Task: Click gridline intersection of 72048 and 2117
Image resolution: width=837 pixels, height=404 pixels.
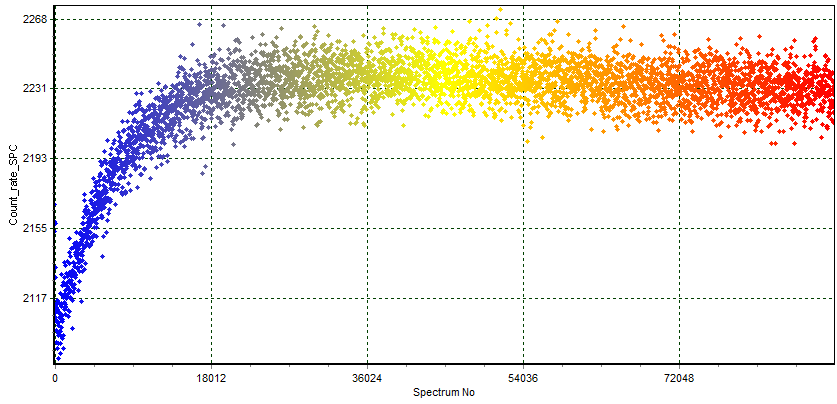Action: [x=679, y=299]
